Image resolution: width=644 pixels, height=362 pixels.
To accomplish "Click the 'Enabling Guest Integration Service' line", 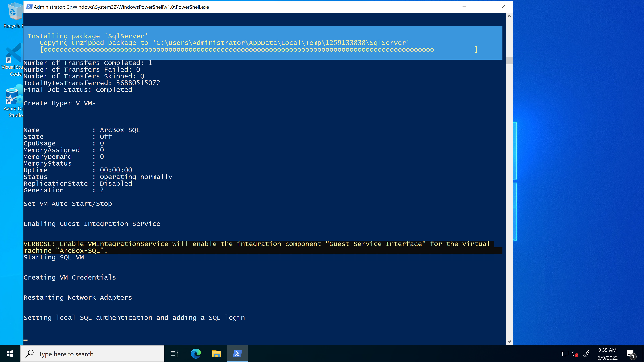I will tap(92, 224).
